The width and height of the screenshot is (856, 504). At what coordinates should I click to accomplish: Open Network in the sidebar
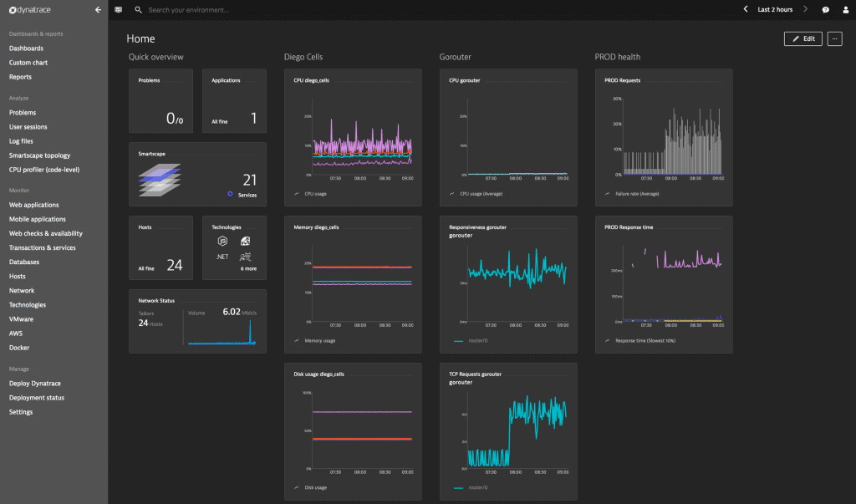22,291
